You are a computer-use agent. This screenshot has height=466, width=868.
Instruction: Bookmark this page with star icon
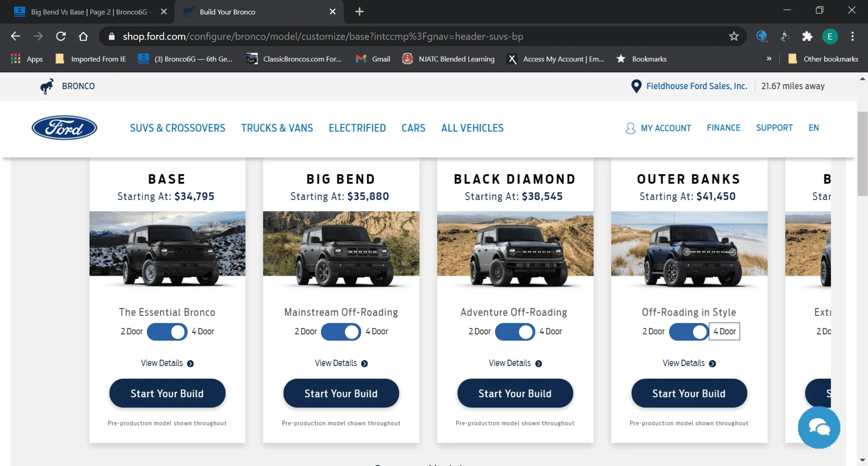[x=734, y=36]
